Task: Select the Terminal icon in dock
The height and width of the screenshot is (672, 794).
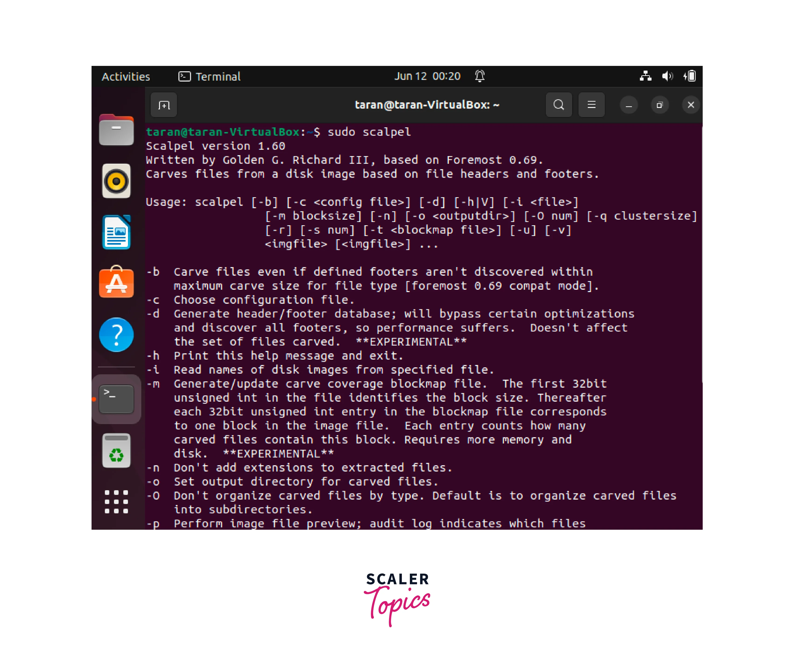Action: [116, 399]
